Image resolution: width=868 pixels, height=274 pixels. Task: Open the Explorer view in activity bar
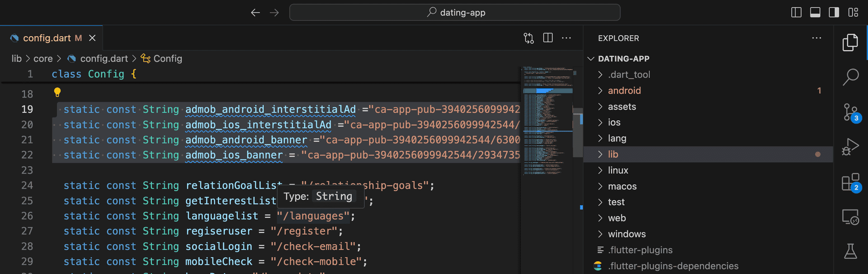point(850,43)
